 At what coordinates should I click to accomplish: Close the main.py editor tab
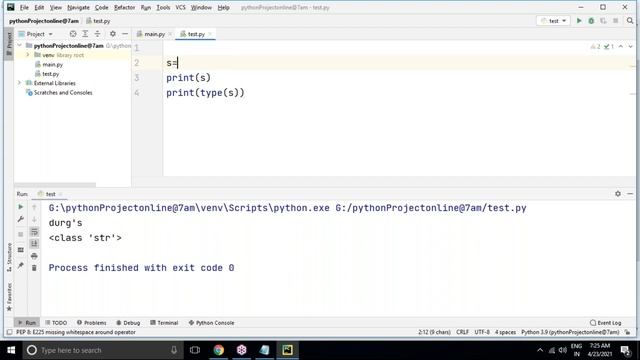pos(170,34)
